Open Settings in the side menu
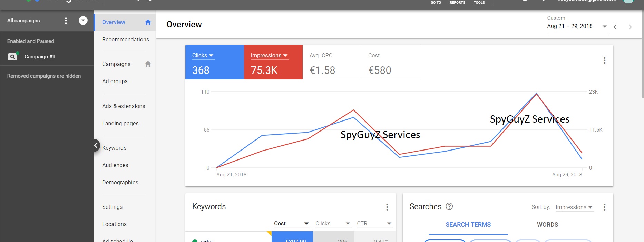Screen dimensions: 644x242 [x=112, y=207]
